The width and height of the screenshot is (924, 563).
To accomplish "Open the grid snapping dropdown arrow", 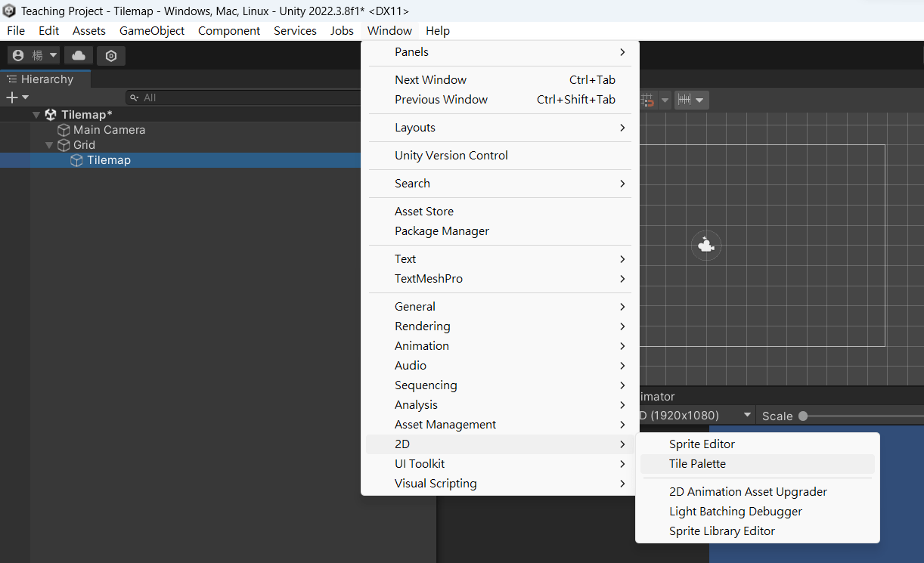I will [665, 100].
